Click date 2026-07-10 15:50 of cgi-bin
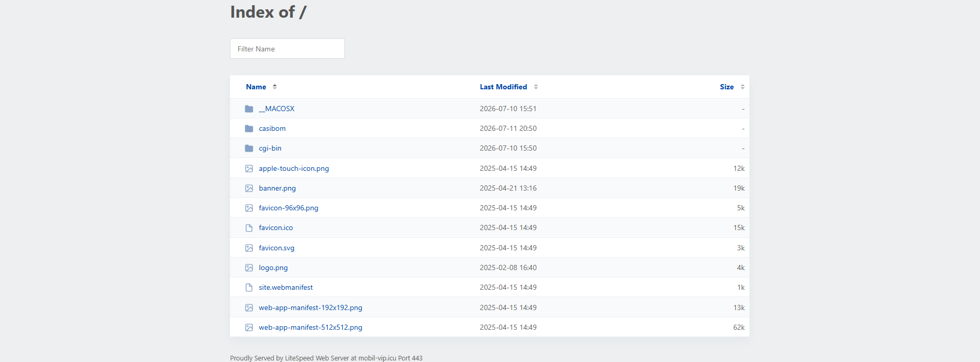Image resolution: width=980 pixels, height=362 pixels. point(508,148)
